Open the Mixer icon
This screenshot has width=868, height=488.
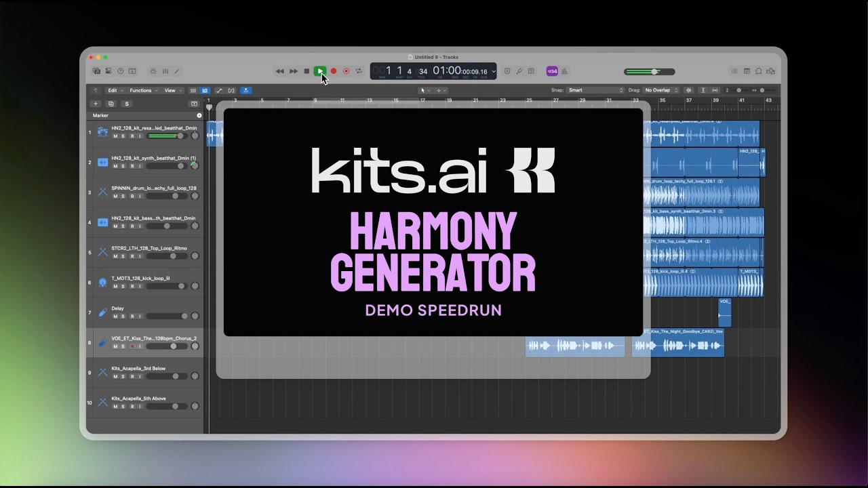click(x=165, y=71)
